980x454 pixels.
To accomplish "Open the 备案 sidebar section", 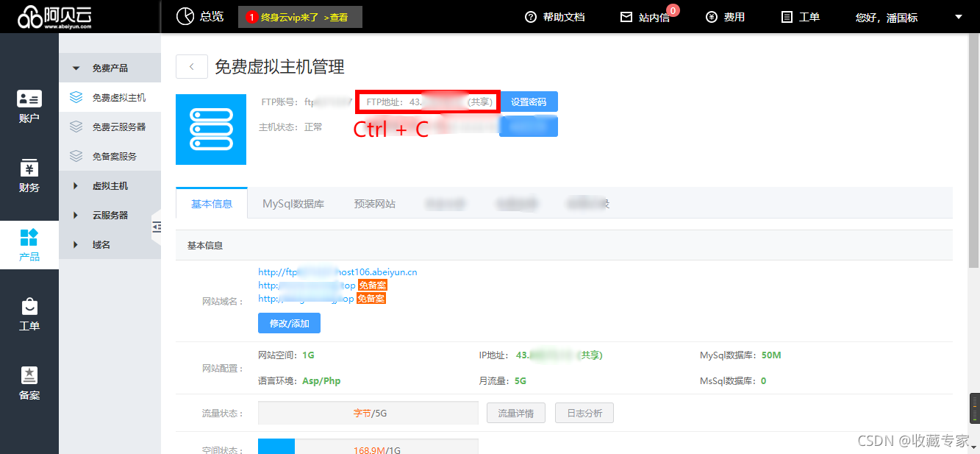I will click(x=29, y=383).
